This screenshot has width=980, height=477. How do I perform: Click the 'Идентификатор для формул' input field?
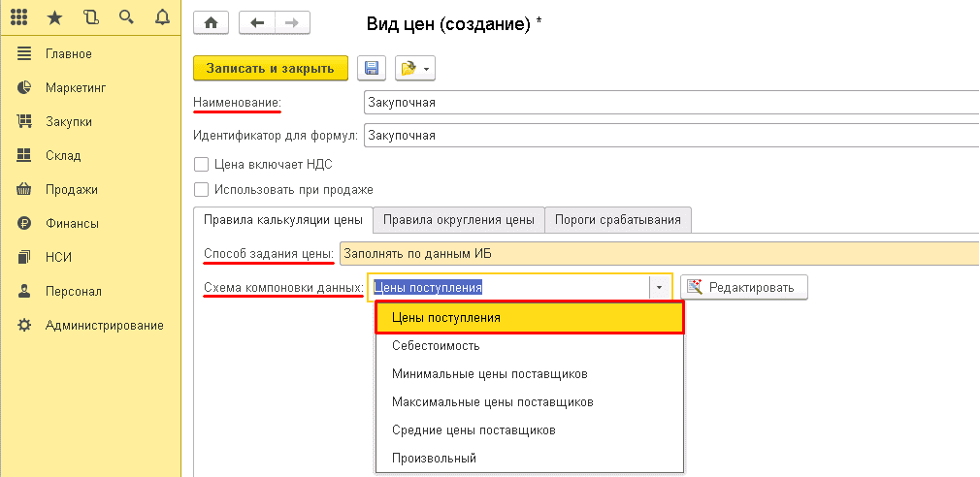(670, 136)
